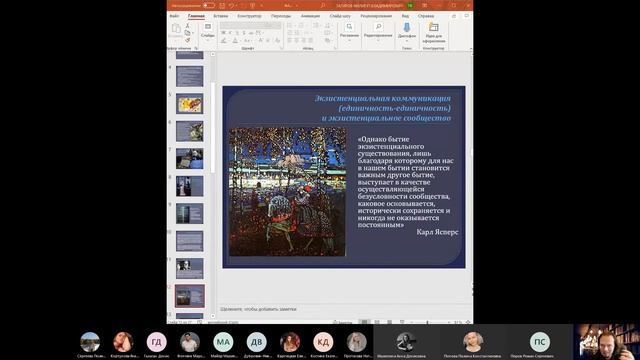This screenshot has height=360, width=640.
Task: Click the Paste clipboard icon
Action: (x=176, y=29)
